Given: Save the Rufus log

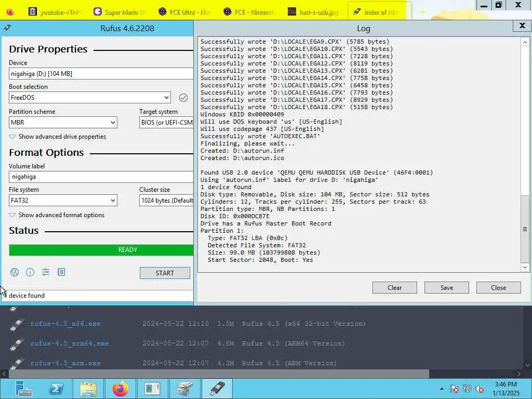Looking at the screenshot, I should click(446, 288).
